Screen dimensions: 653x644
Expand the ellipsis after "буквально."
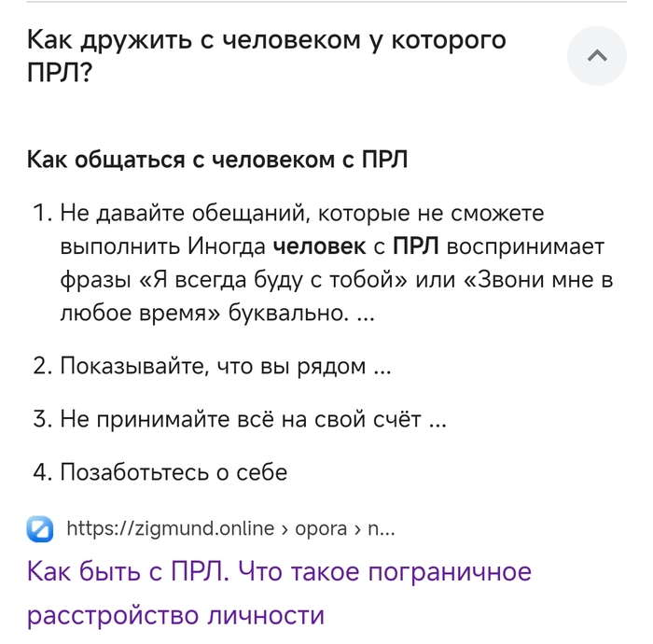point(366,315)
